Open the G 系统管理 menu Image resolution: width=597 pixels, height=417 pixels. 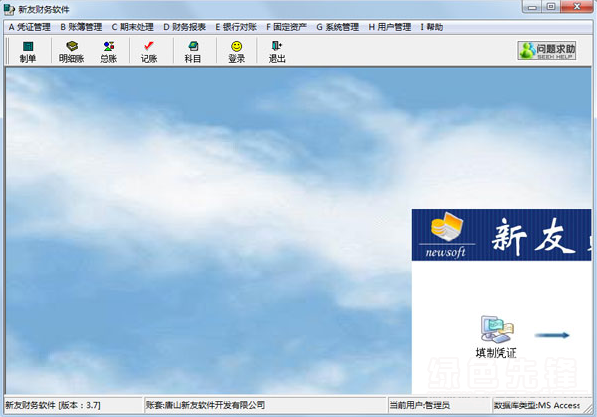[338, 27]
